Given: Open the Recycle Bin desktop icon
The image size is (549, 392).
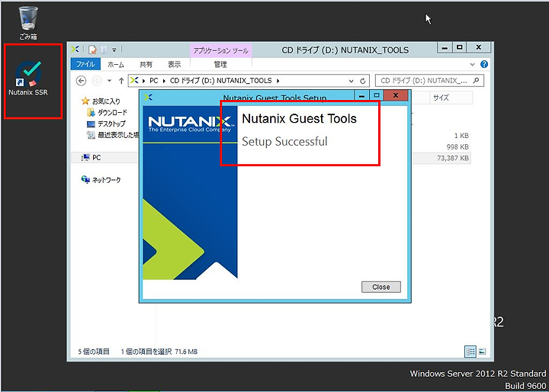Looking at the screenshot, I should tap(28, 23).
